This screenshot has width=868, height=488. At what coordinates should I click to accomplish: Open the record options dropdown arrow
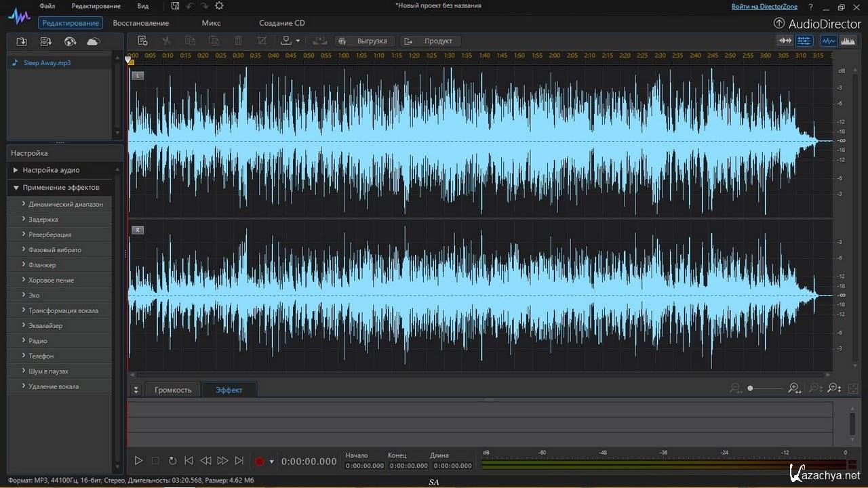tap(272, 462)
